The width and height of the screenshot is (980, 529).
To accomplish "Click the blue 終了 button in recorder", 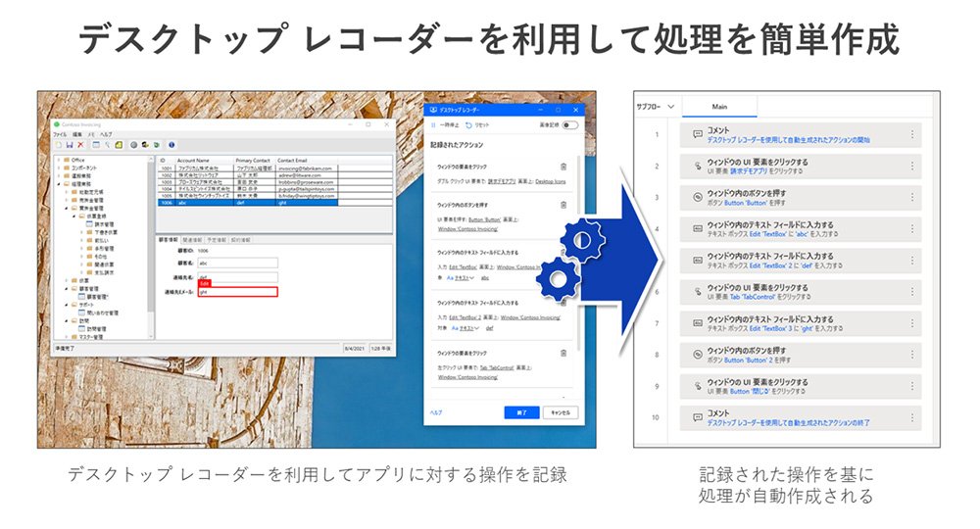I will coord(521,412).
